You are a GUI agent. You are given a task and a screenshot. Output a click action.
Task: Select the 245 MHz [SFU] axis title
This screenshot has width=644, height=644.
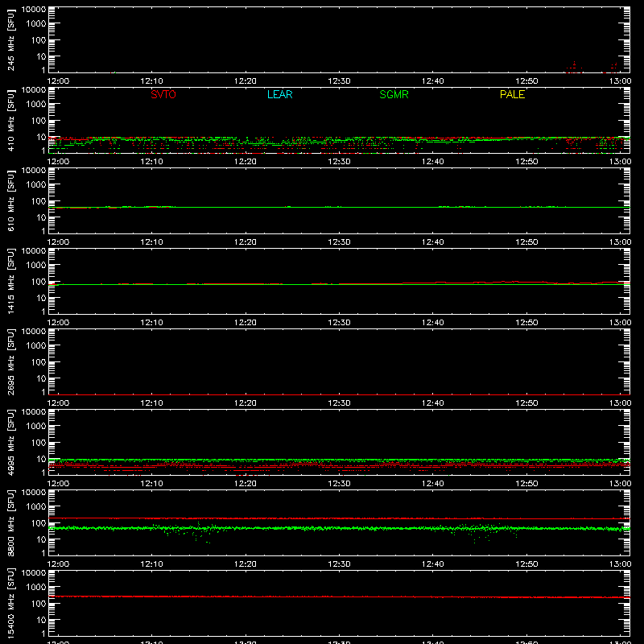click(x=11, y=39)
